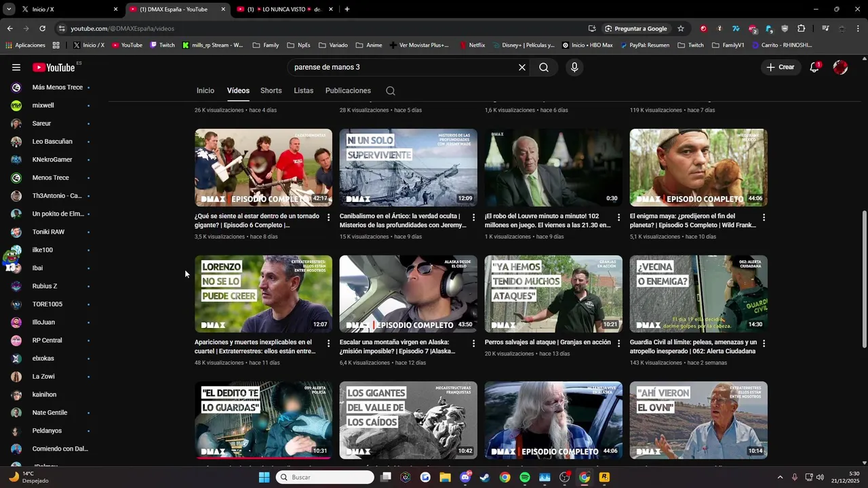This screenshot has height=488, width=868.
Task: Open the Netflix bookmark
Action: [x=471, y=45]
